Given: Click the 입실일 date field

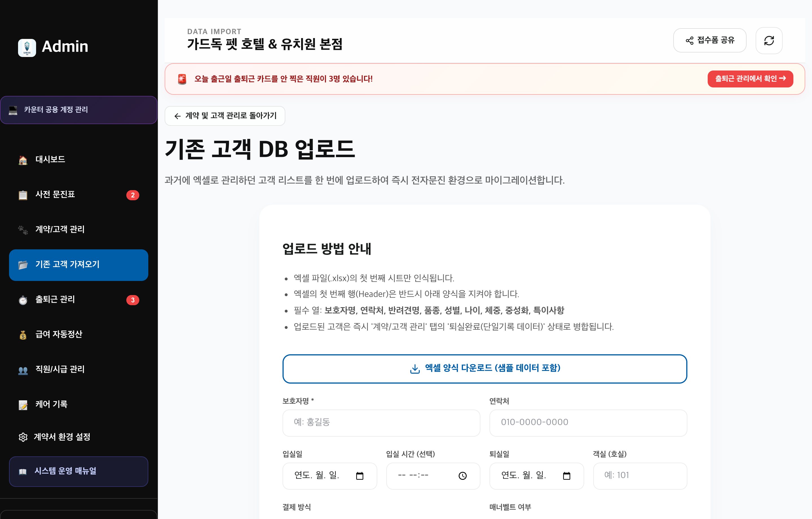Looking at the screenshot, I should (330, 476).
